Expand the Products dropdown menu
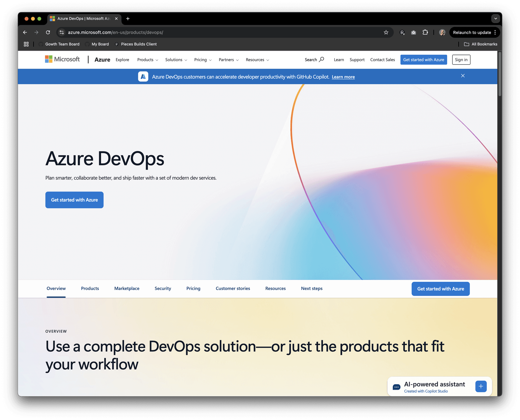This screenshot has width=520, height=420. [x=148, y=60]
